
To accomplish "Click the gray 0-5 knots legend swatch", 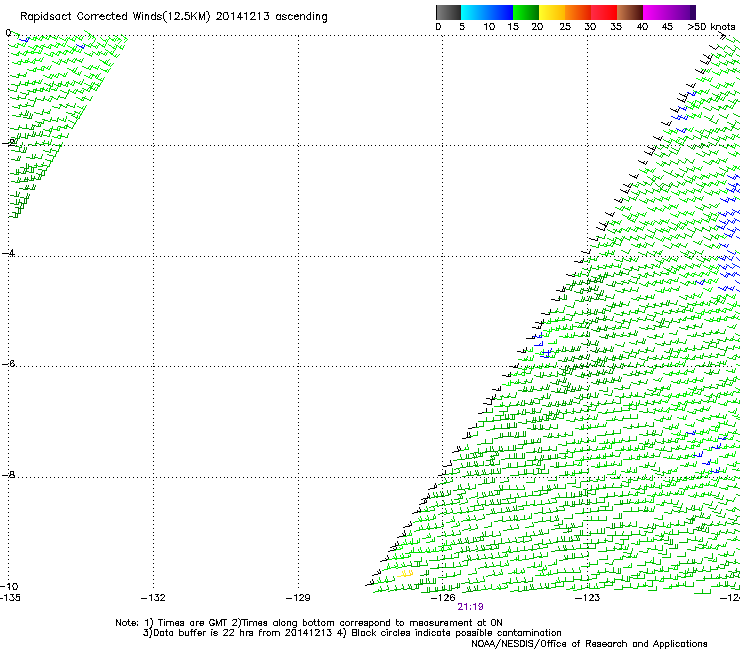I will [448, 12].
